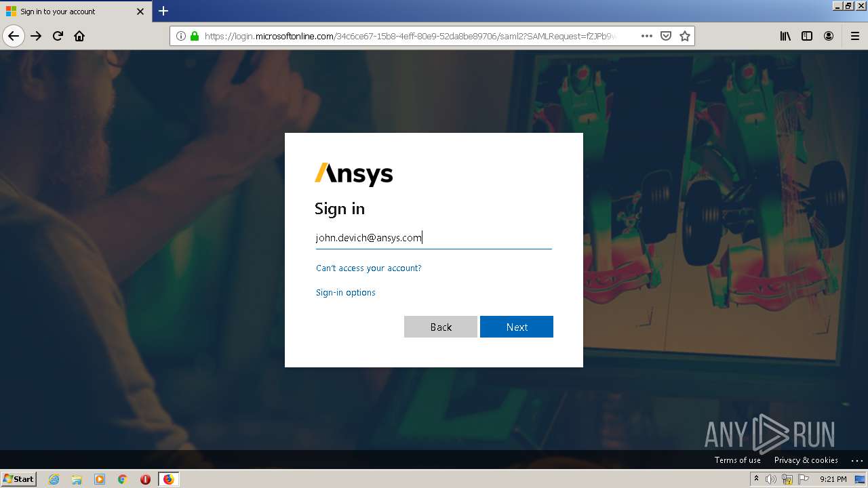Click the 9:21 PM taskbar clock
This screenshot has height=488, width=868.
833,479
